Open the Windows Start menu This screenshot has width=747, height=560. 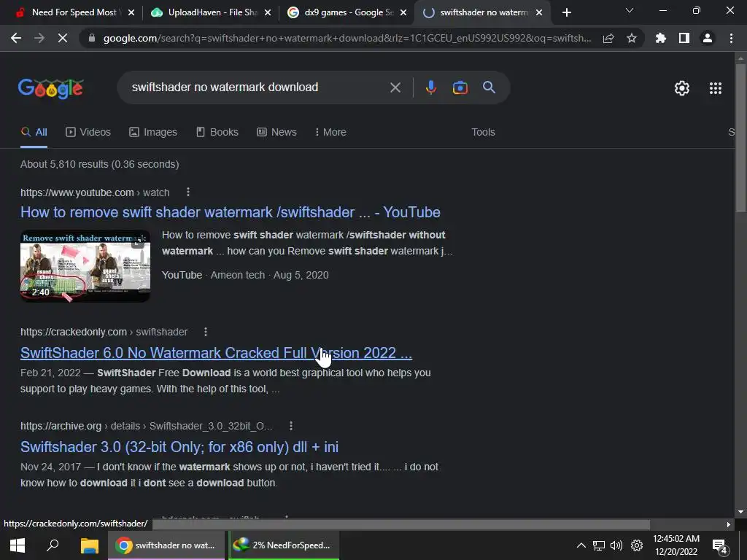(18, 545)
